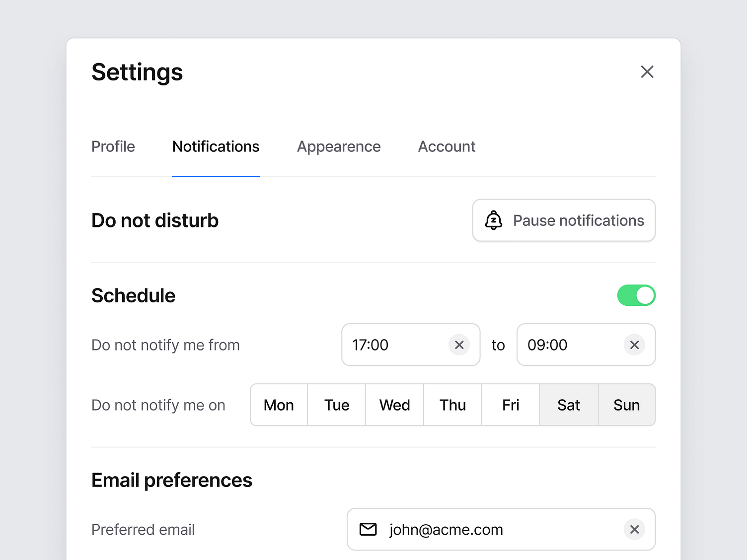Viewport: 747px width, 560px height.
Task: Disable the Schedule toggle
Action: (x=636, y=295)
